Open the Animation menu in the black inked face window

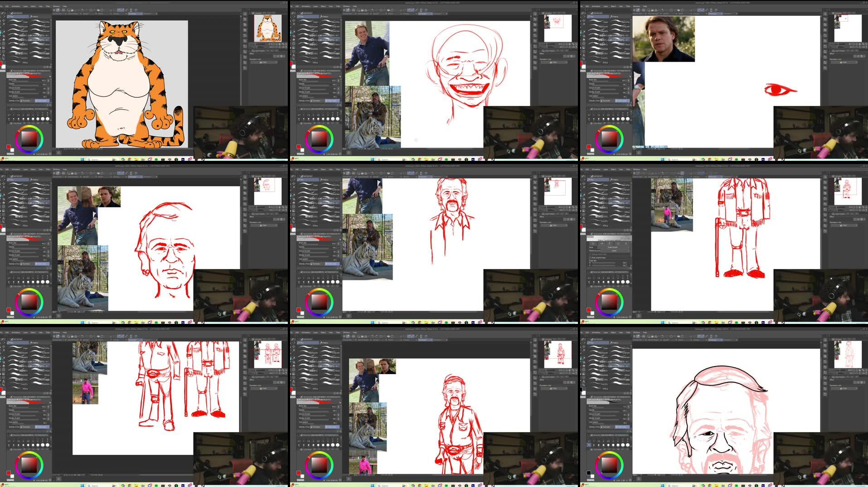click(596, 333)
